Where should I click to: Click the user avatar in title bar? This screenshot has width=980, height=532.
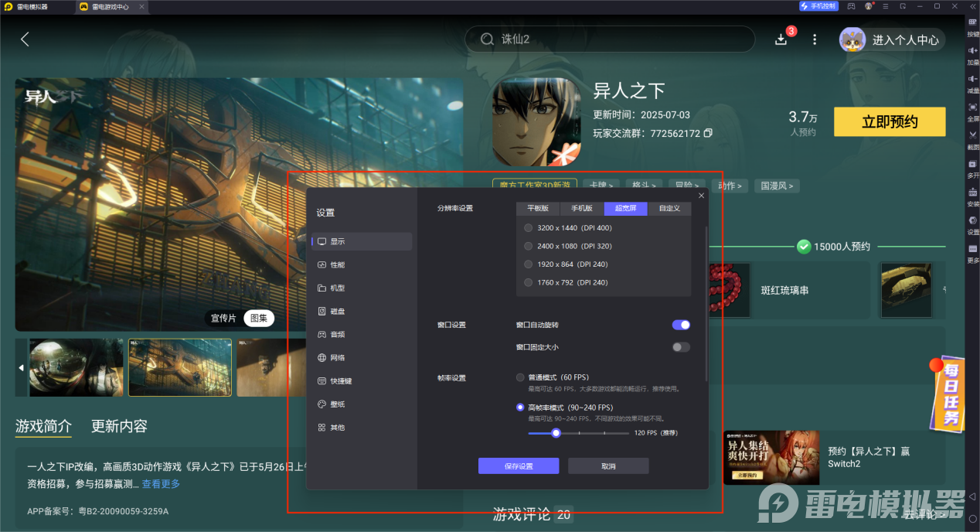click(x=869, y=6)
